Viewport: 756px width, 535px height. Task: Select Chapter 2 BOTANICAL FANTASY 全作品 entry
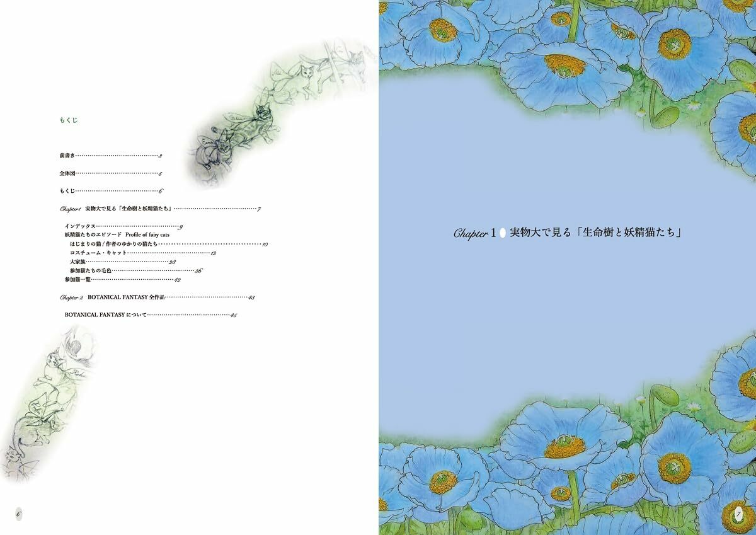(157, 297)
